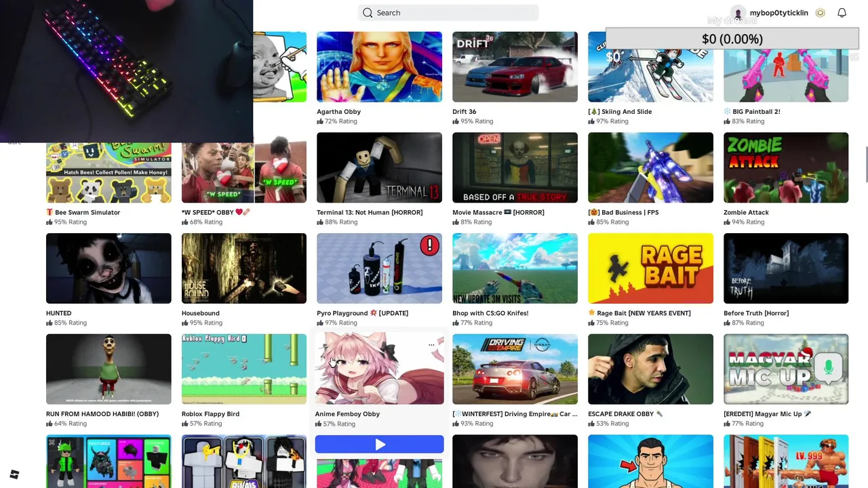The width and height of the screenshot is (868, 488).
Task: Open the Housebound game thumbnail
Action: (x=244, y=268)
